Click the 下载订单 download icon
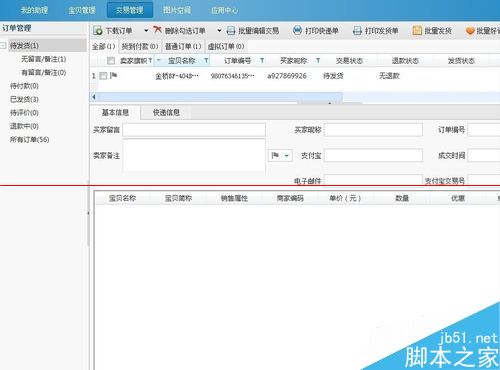 98,31
